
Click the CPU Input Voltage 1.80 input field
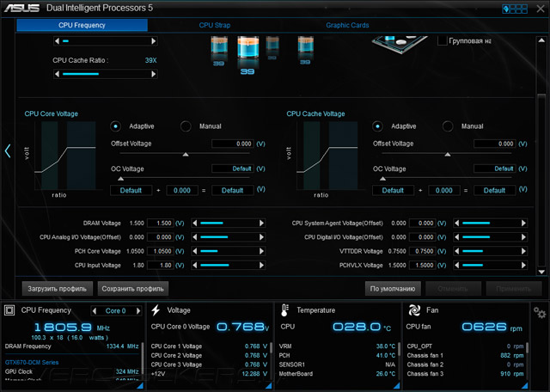161,266
